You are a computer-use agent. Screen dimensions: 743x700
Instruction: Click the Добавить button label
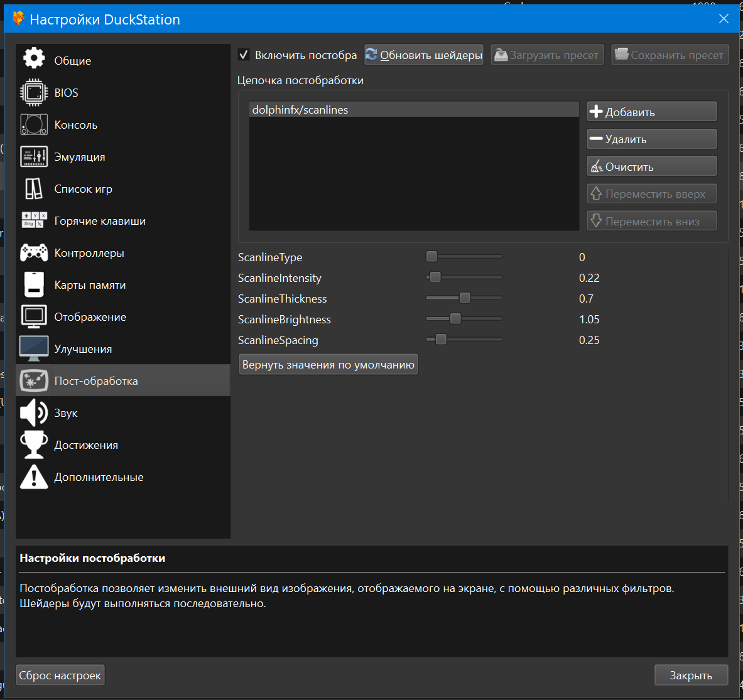[x=630, y=112]
